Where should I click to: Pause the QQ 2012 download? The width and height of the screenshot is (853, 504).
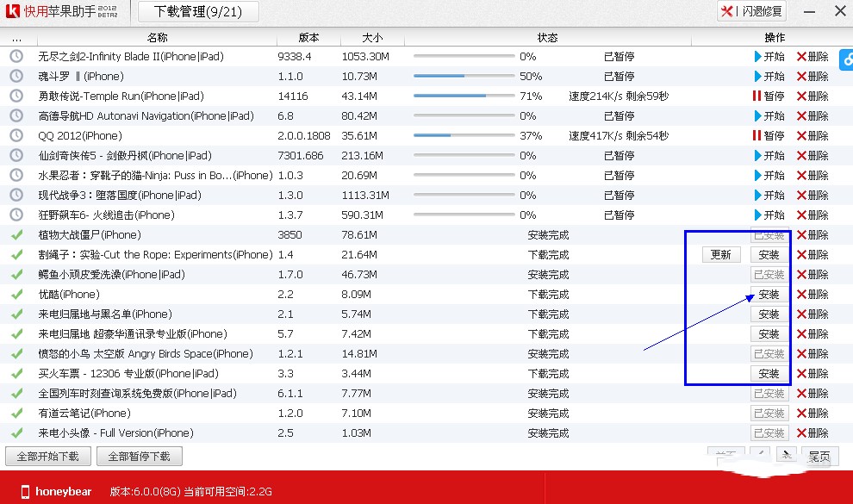pyautogui.click(x=769, y=136)
